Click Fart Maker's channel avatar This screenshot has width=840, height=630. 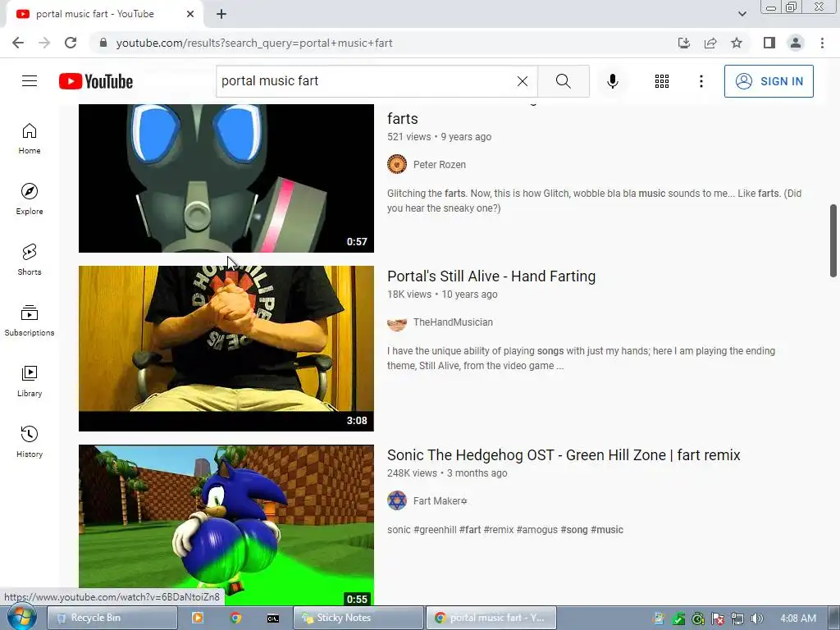point(397,501)
